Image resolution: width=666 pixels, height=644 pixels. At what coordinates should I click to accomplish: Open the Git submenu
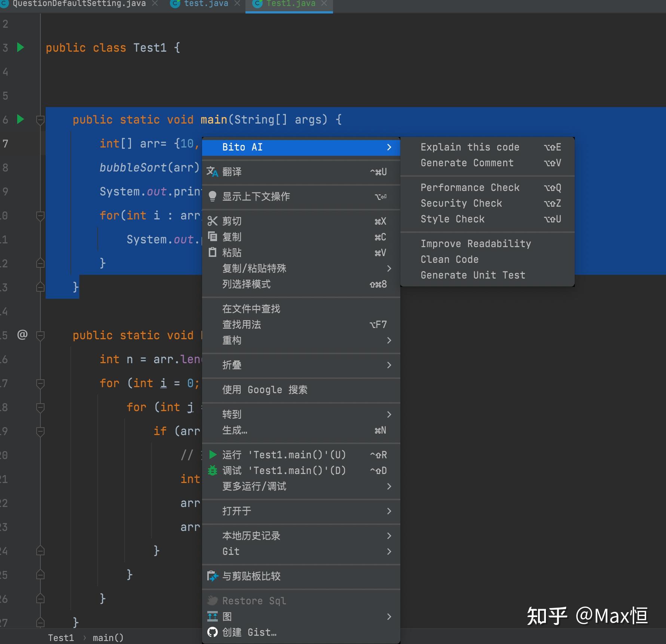tap(301, 551)
